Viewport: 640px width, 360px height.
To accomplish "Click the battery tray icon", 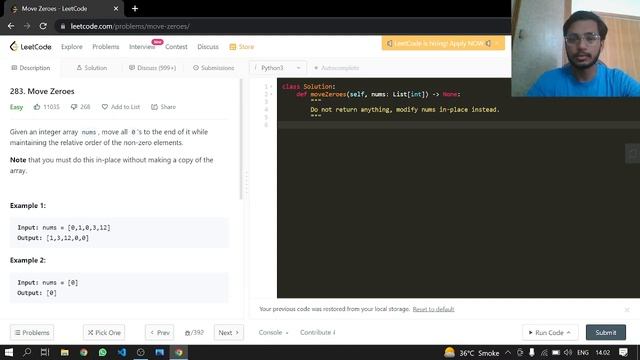I will pos(556,353).
